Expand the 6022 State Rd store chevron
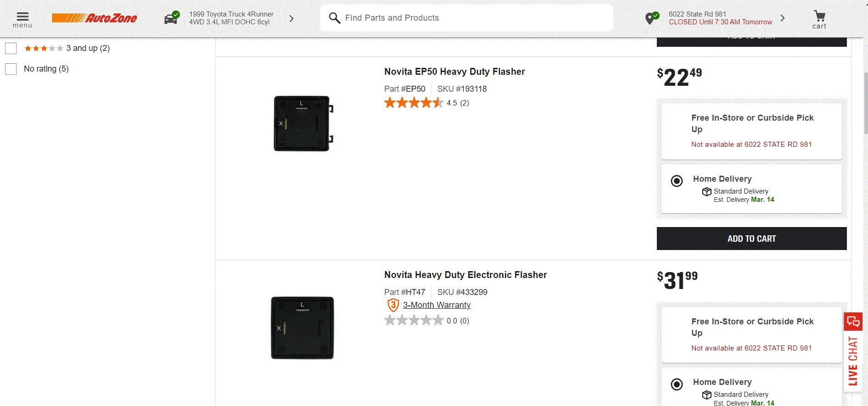The image size is (868, 406). pyautogui.click(x=783, y=18)
